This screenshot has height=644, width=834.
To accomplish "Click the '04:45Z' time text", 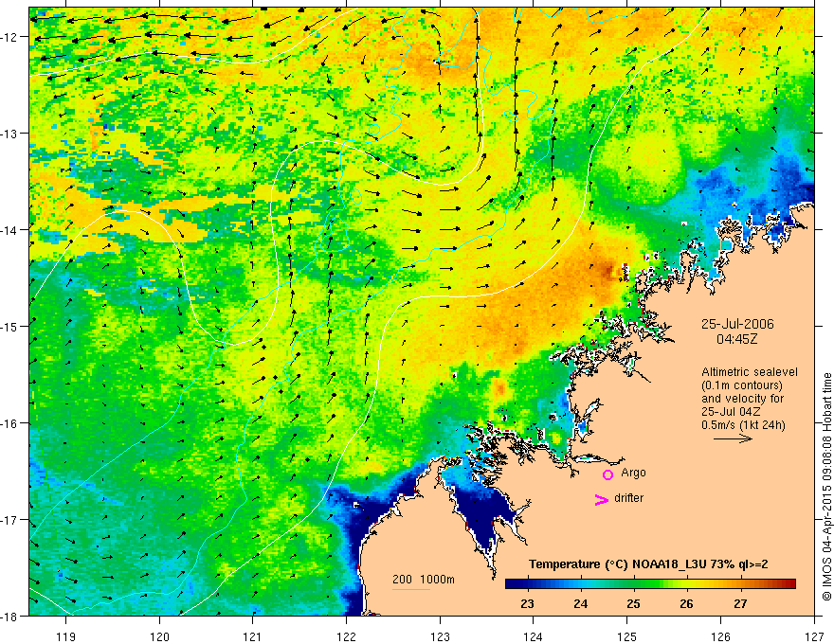I will [x=737, y=339].
